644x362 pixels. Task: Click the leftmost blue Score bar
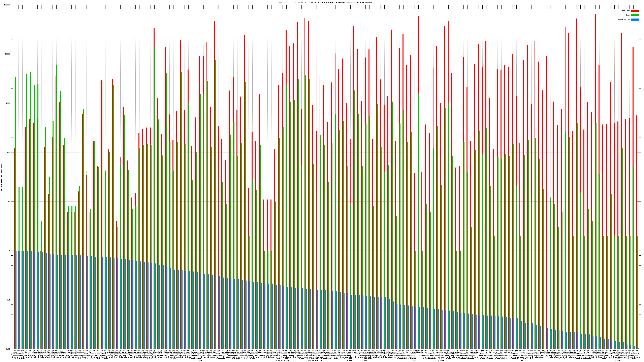(16, 300)
